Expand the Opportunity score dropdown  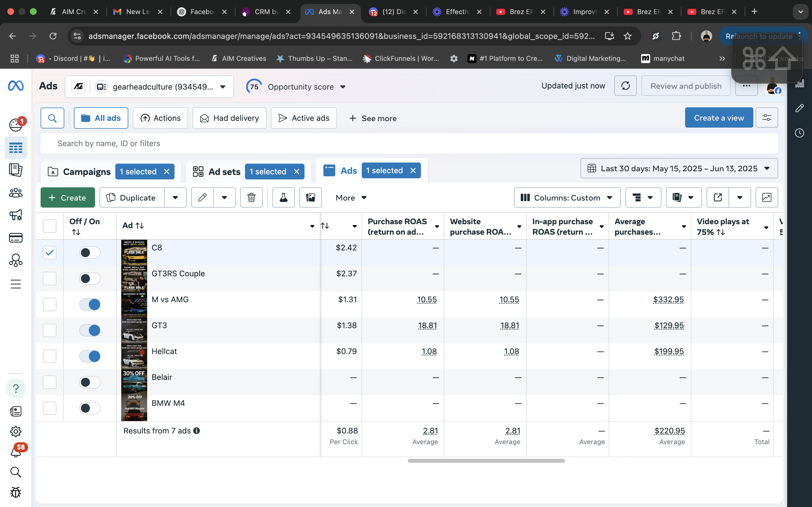pos(343,87)
